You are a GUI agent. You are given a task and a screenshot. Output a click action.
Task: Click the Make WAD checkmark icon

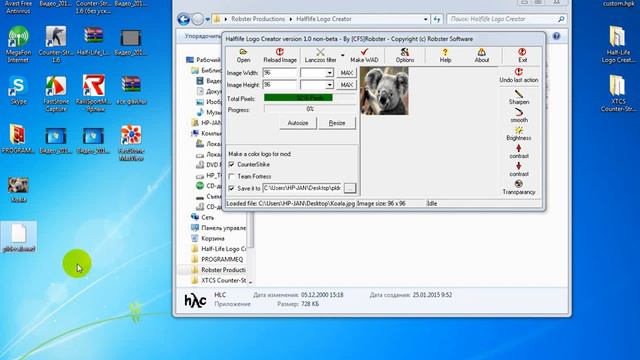pos(364,51)
